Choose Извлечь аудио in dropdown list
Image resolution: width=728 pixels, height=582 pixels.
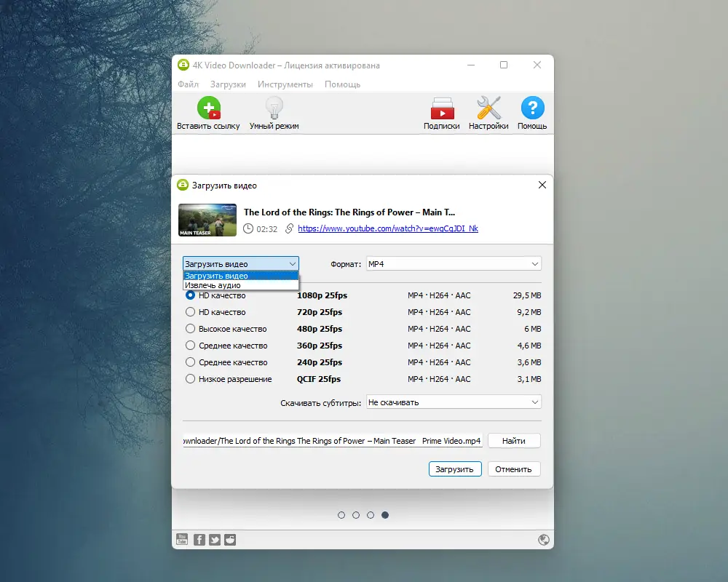(x=240, y=285)
